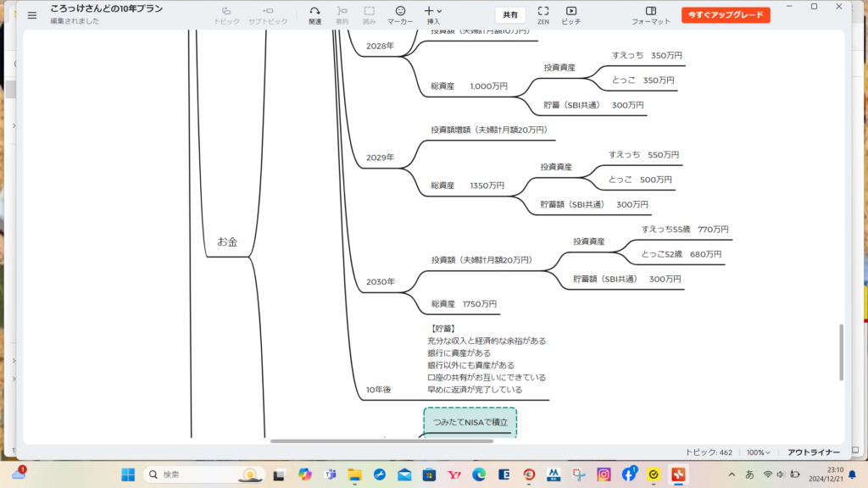
Task: Click the Xmind icon in taskbar
Action: (x=679, y=474)
